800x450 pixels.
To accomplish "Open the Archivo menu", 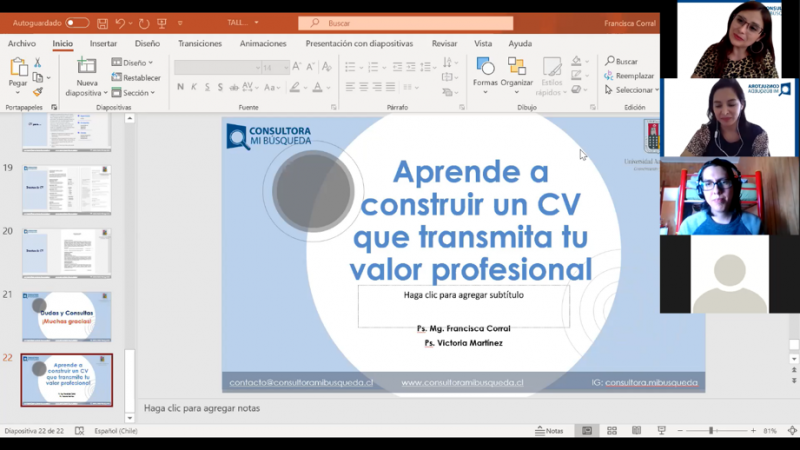I will [22, 43].
